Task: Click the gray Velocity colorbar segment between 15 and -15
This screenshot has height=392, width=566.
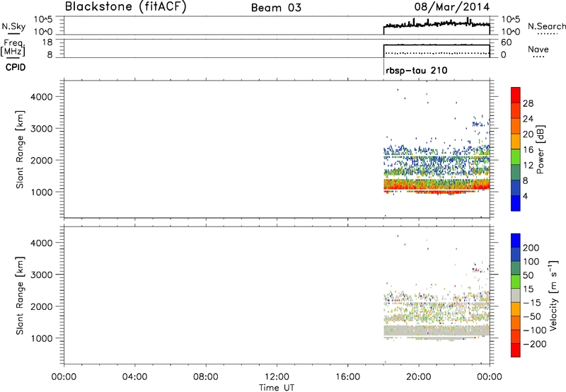Action: pyautogui.click(x=516, y=295)
